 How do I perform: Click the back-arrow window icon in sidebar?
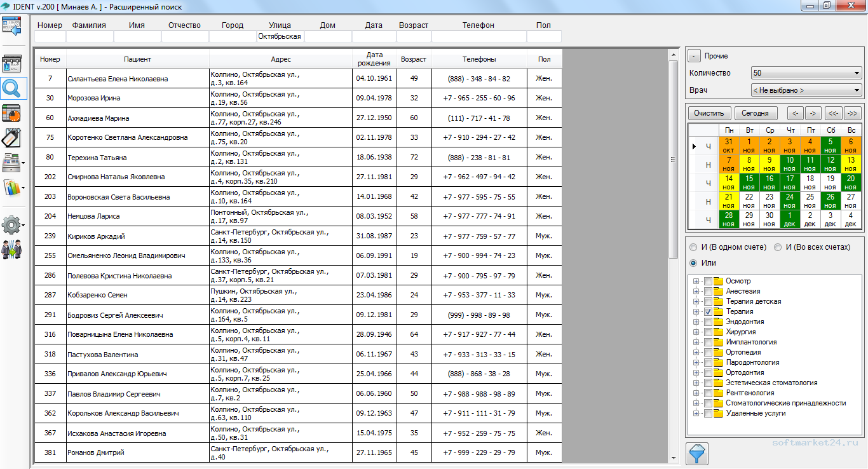tap(13, 27)
